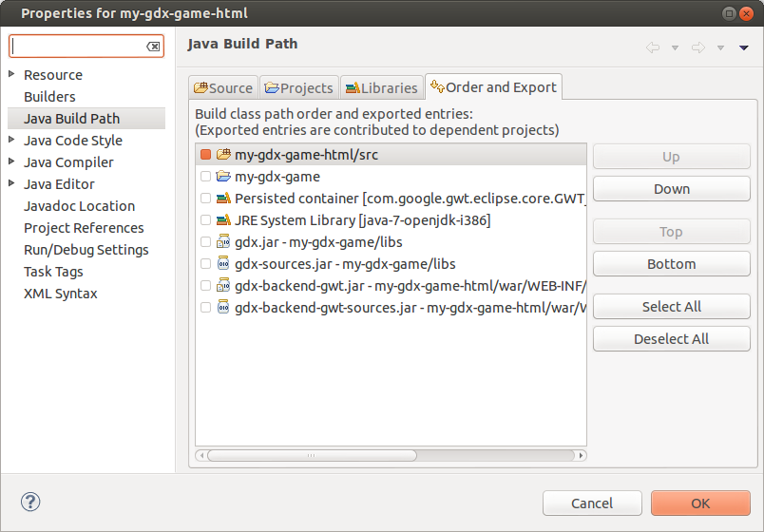Viewport: 764px width, 532px height.
Task: Move the selected entry Down
Action: point(672,189)
